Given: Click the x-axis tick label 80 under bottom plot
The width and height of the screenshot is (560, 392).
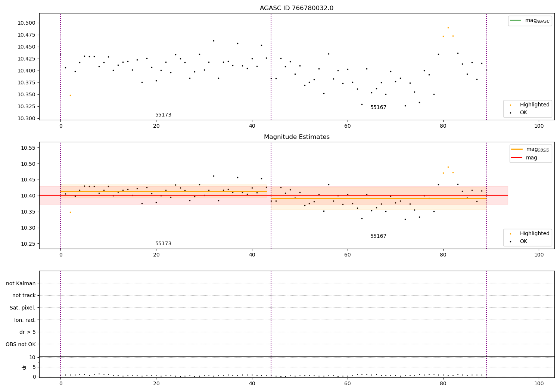Looking at the screenshot, I should 443,384.
